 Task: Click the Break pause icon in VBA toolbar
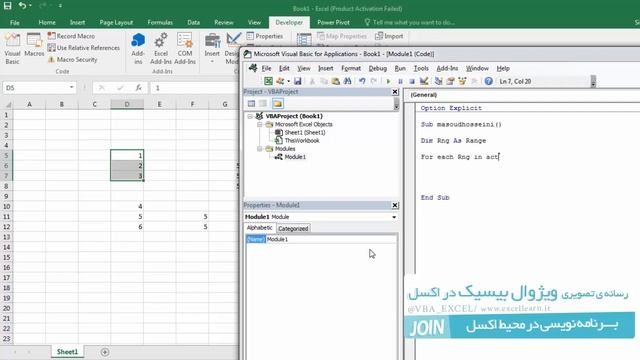[400, 81]
